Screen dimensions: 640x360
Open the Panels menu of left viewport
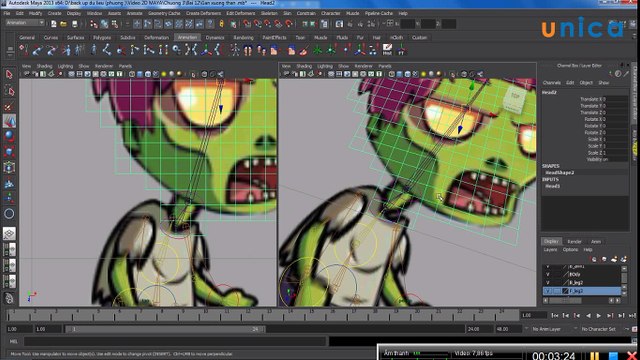(x=125, y=66)
